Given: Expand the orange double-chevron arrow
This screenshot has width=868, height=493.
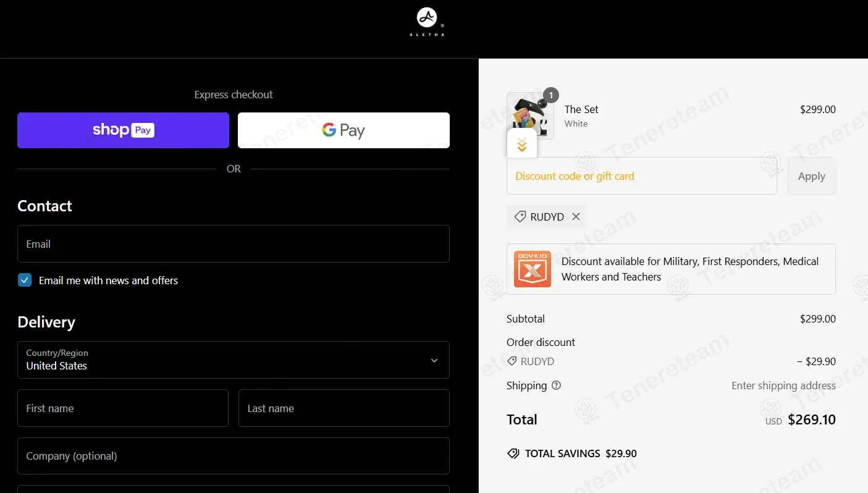Looking at the screenshot, I should (x=522, y=145).
